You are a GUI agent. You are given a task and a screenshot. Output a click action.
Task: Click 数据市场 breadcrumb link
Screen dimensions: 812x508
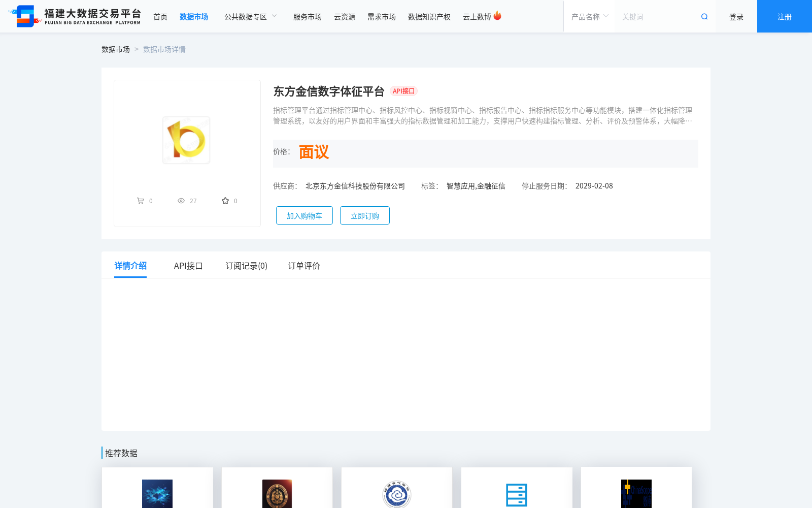click(x=116, y=49)
